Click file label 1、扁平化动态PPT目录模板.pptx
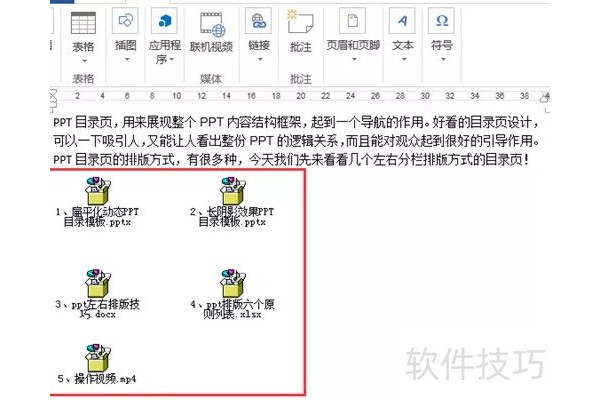600x400 pixels. point(97,217)
